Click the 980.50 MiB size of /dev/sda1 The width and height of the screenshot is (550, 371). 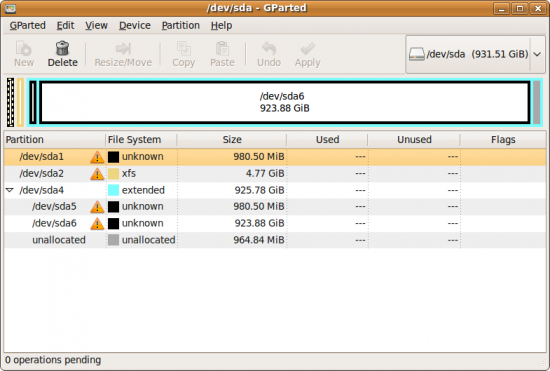pyautogui.click(x=259, y=157)
